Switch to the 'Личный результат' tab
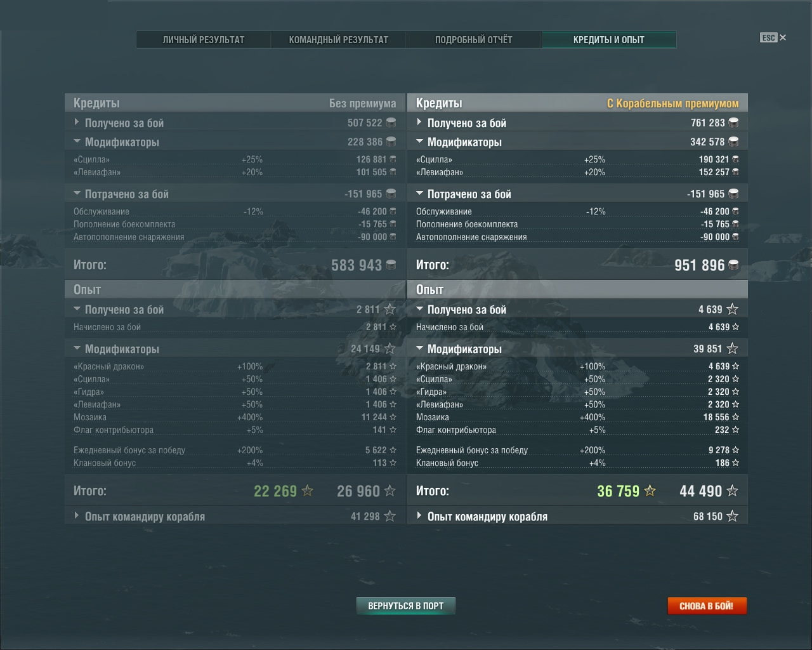 (204, 40)
